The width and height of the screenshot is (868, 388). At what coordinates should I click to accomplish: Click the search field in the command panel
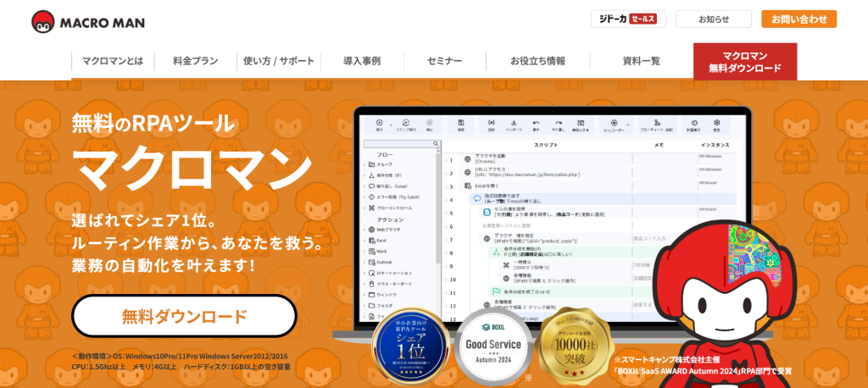click(401, 144)
